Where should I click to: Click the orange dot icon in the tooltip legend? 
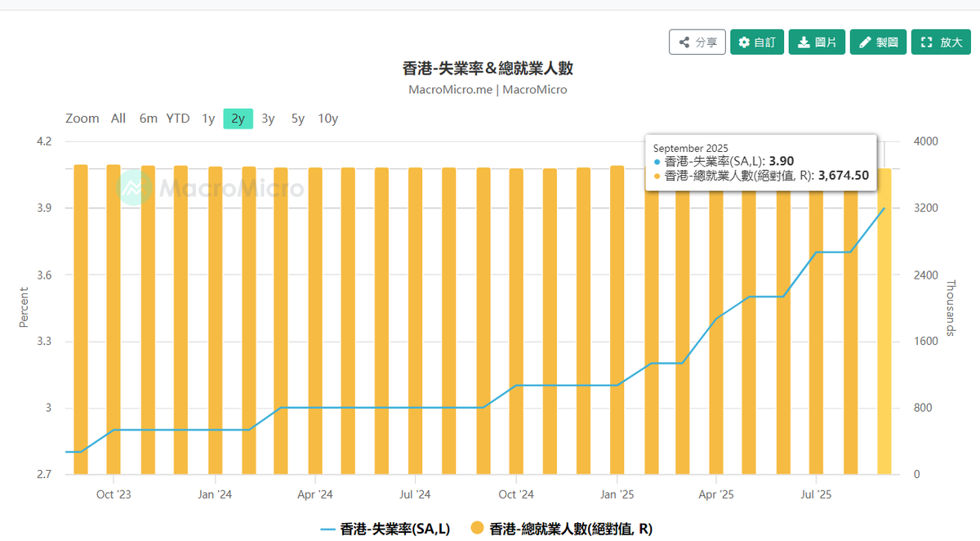[657, 177]
